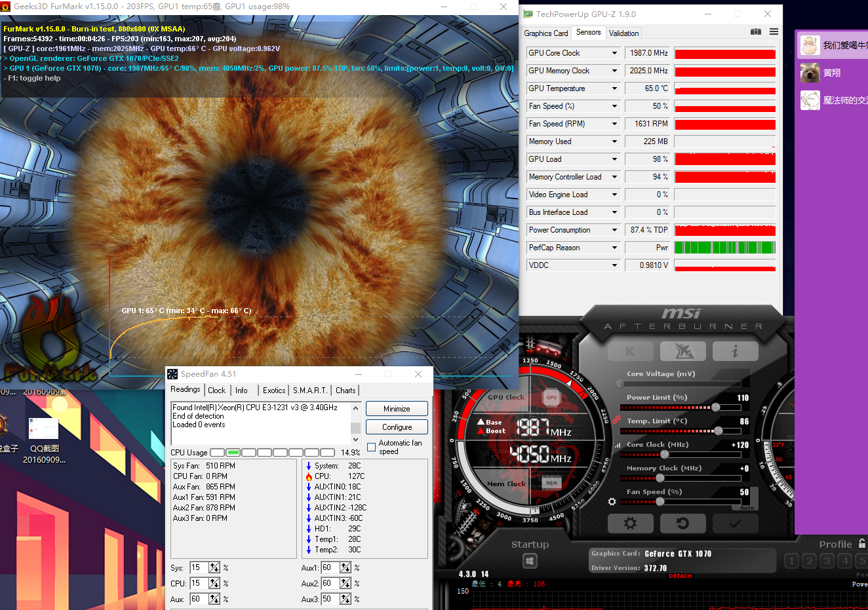The height and width of the screenshot is (610, 868).
Task: Open GPU Load sensor dropdown
Action: (614, 159)
